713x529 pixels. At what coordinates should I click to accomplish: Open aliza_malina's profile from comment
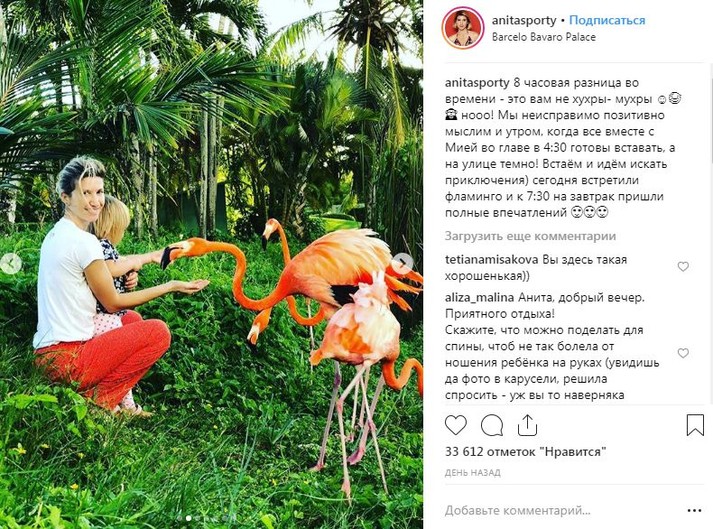click(x=479, y=298)
